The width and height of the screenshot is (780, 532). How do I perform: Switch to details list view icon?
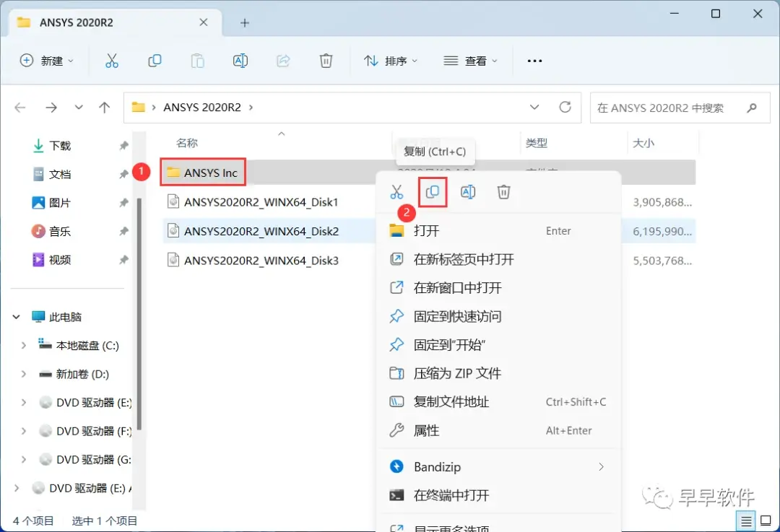click(x=745, y=521)
